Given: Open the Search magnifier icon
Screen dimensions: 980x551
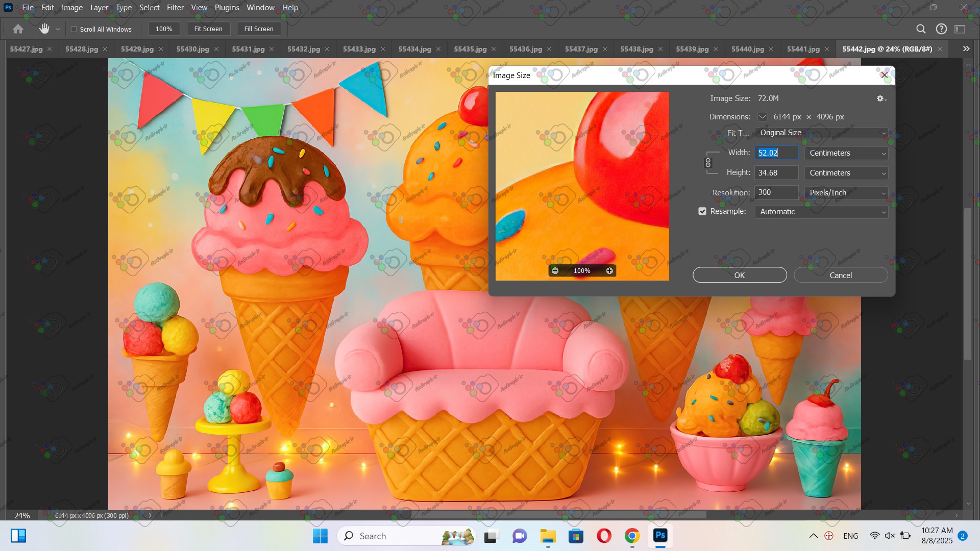Looking at the screenshot, I should 921,29.
